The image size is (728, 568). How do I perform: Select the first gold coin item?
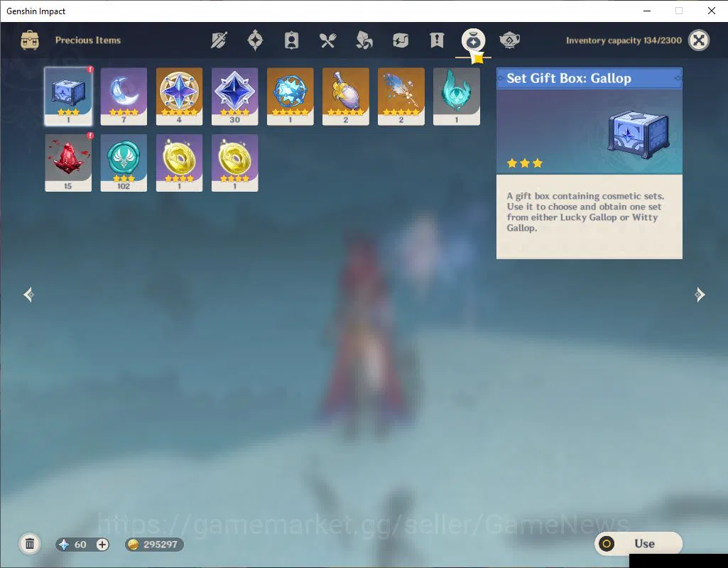point(179,163)
